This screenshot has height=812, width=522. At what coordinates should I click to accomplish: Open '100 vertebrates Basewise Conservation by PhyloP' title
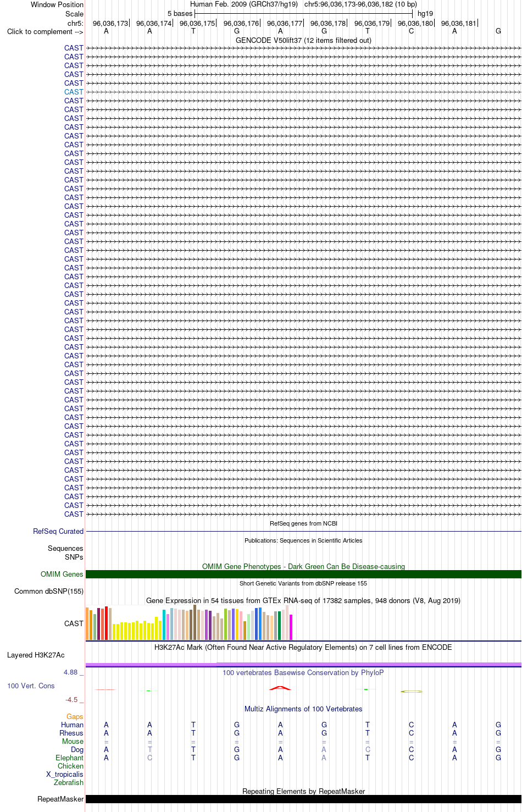303,672
